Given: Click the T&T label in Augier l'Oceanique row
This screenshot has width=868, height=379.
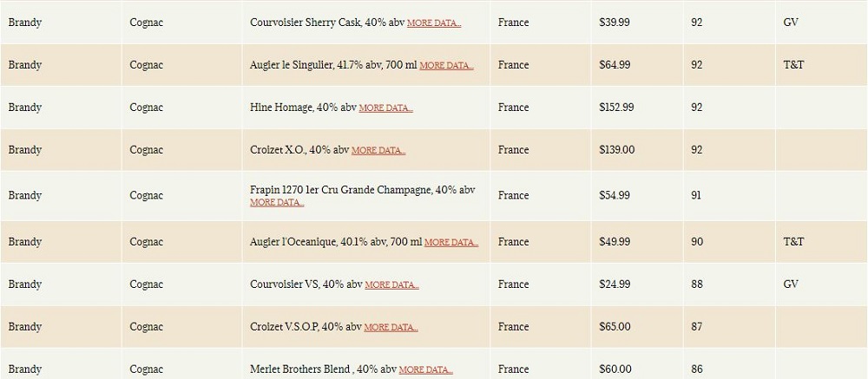Looking at the screenshot, I should point(793,242).
